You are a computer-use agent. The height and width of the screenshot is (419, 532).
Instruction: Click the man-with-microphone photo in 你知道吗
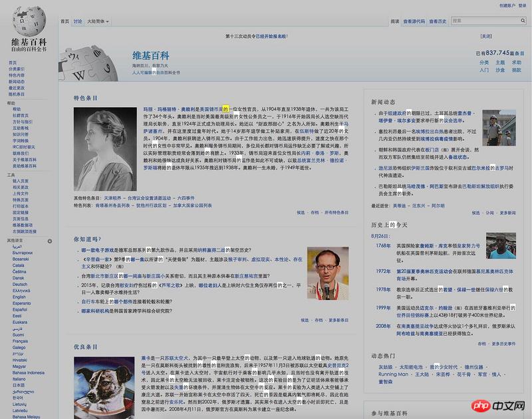tap(328, 273)
